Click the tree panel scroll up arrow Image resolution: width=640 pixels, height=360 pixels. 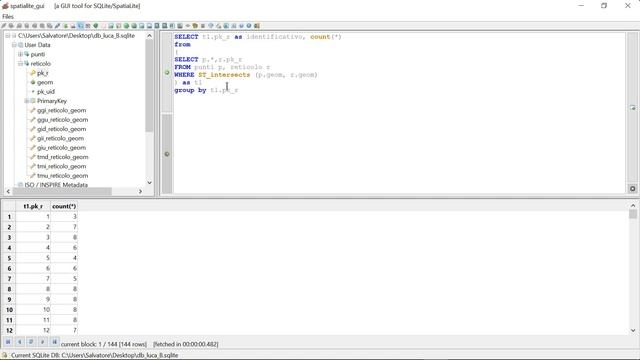click(x=149, y=36)
